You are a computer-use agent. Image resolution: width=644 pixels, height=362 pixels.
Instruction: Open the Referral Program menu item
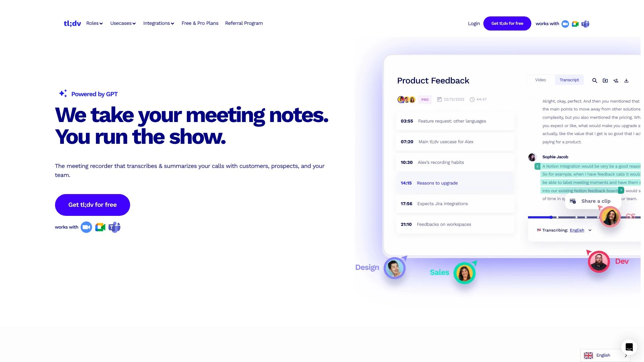[244, 23]
